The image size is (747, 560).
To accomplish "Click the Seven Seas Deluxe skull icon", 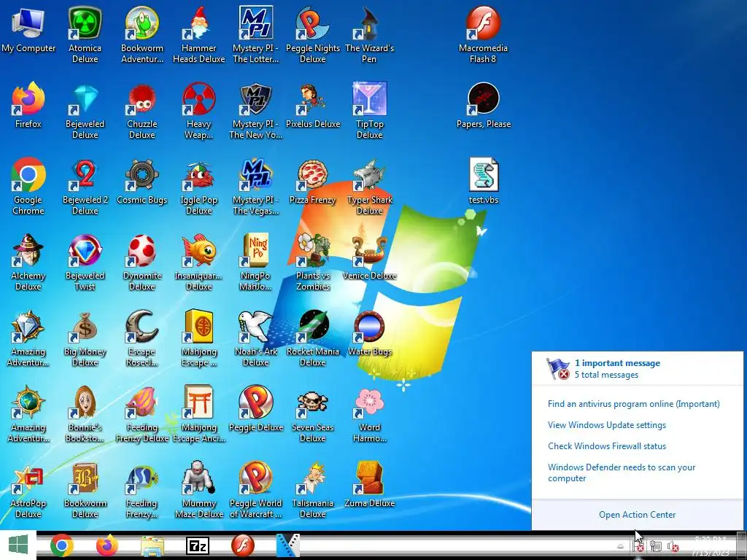I will point(312,402).
